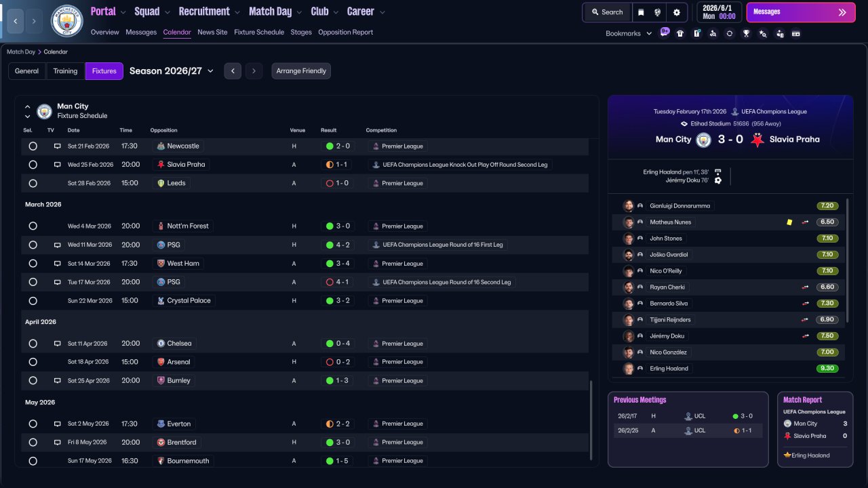Click the 3 - 0 result in Previous Meetings
This screenshot has width=868, height=488.
[743, 416]
